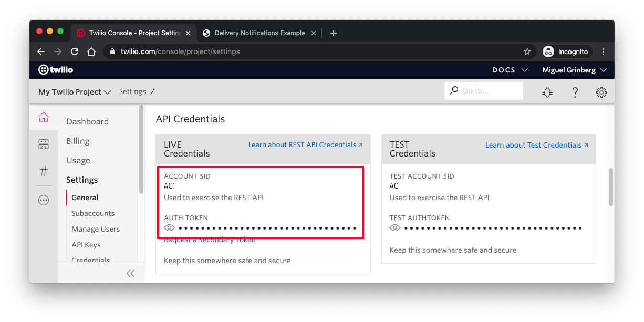Open the Studio sidebar icon
The image size is (644, 322).
point(44,144)
